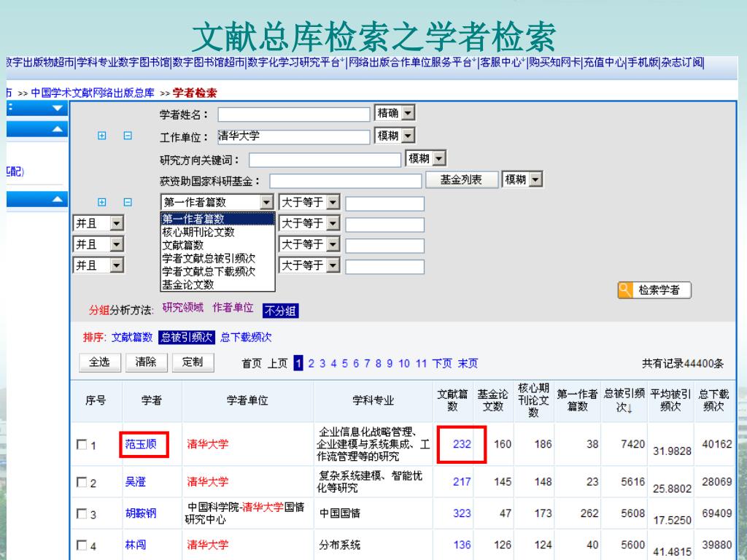Check the row 3 胡鞍钢 checkbox

pos(82,514)
